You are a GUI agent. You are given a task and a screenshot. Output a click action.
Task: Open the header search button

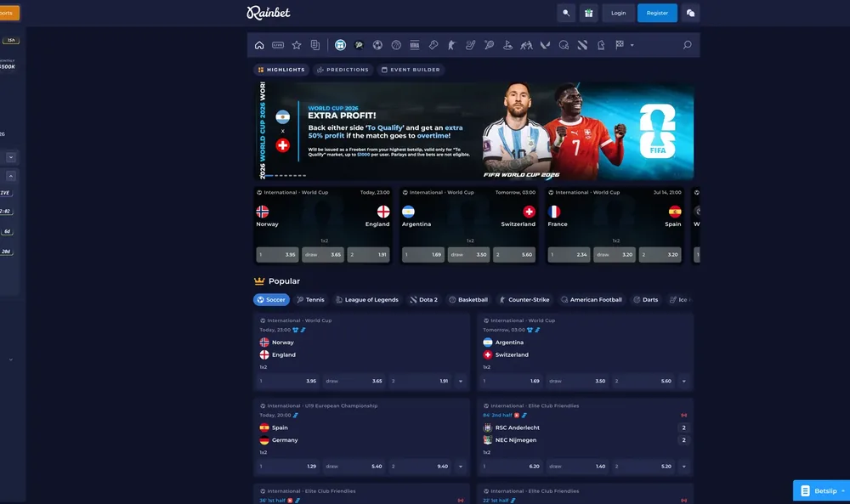pos(566,13)
